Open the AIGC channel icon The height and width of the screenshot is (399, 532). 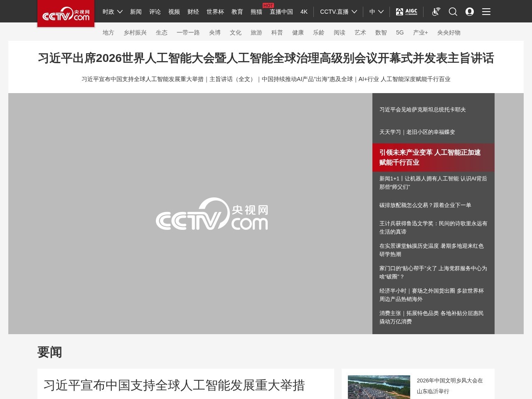pyautogui.click(x=406, y=12)
